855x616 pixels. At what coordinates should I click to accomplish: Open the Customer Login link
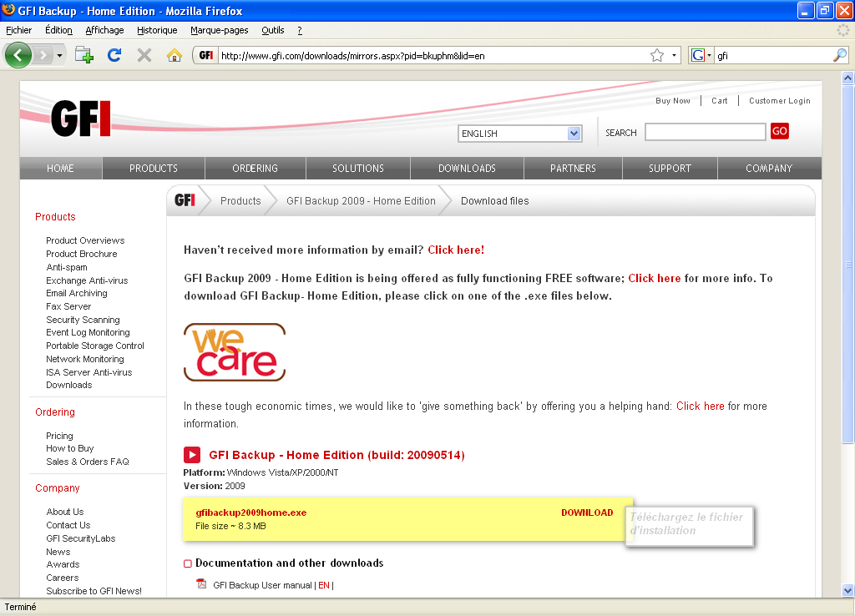point(780,101)
